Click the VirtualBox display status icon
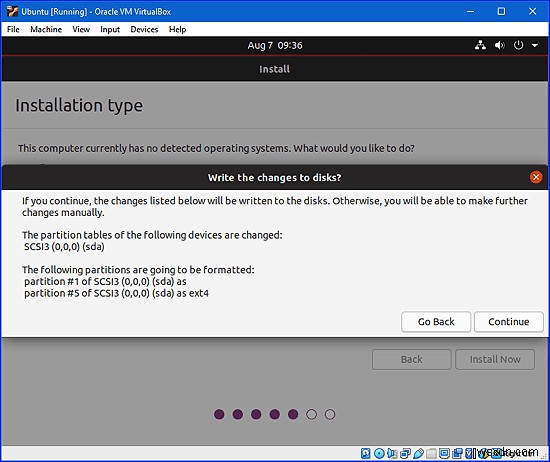 444,453
